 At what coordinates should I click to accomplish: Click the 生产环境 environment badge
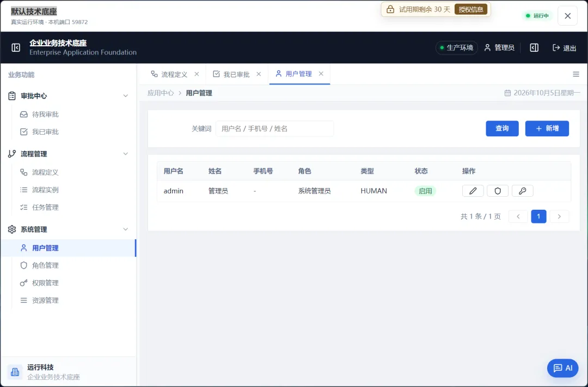[456, 47]
